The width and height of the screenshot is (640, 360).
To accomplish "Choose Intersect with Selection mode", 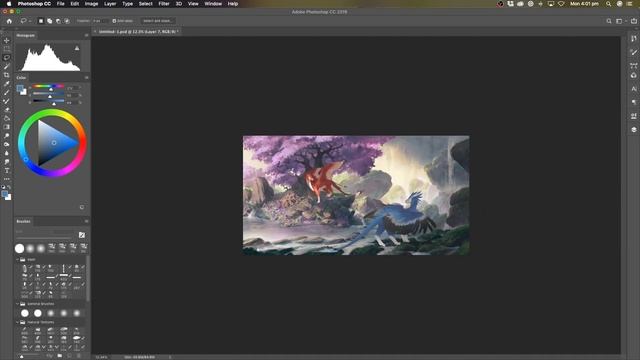I will (67, 21).
